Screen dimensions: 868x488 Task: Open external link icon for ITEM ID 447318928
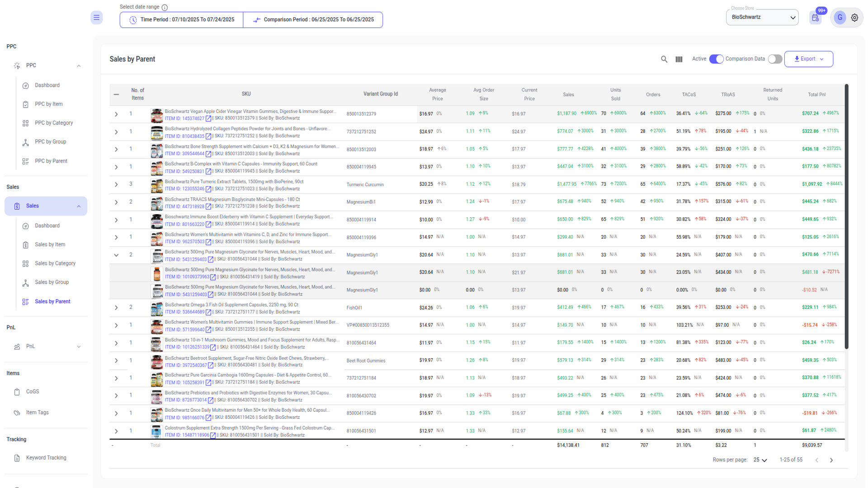(208, 207)
